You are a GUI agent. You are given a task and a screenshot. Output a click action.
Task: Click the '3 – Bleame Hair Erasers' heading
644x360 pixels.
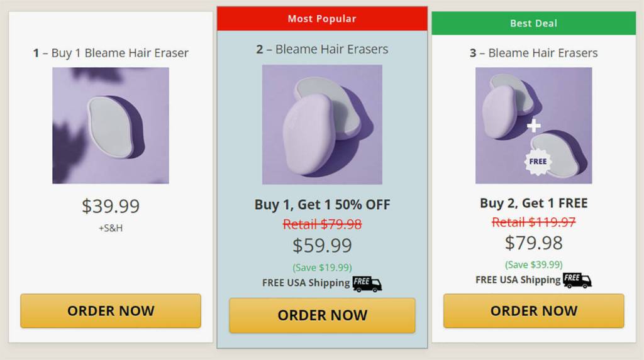pyautogui.click(x=533, y=53)
